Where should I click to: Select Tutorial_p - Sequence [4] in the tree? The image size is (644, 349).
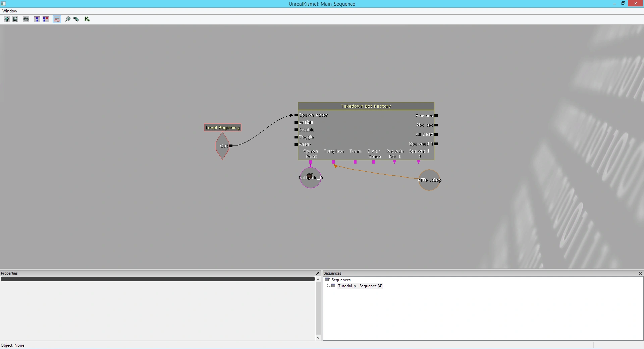tap(360, 286)
